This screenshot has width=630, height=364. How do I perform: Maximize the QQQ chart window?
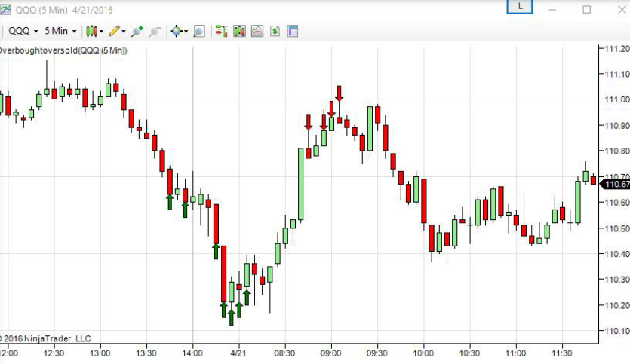(x=586, y=10)
